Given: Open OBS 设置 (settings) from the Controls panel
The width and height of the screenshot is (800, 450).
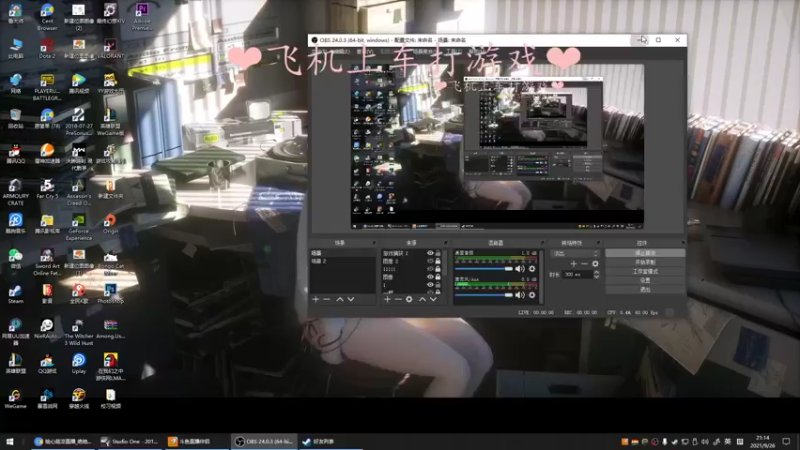Looking at the screenshot, I should coord(645,281).
